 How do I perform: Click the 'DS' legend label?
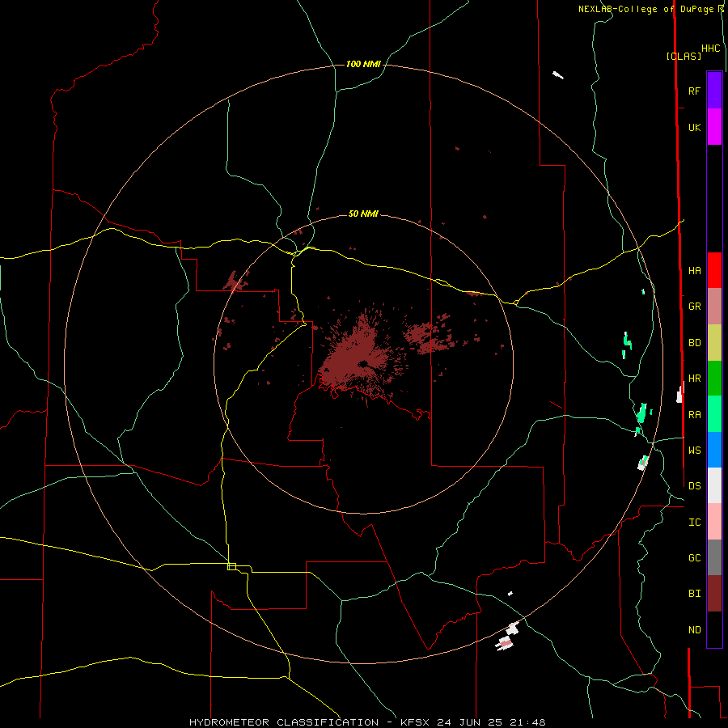click(x=695, y=486)
